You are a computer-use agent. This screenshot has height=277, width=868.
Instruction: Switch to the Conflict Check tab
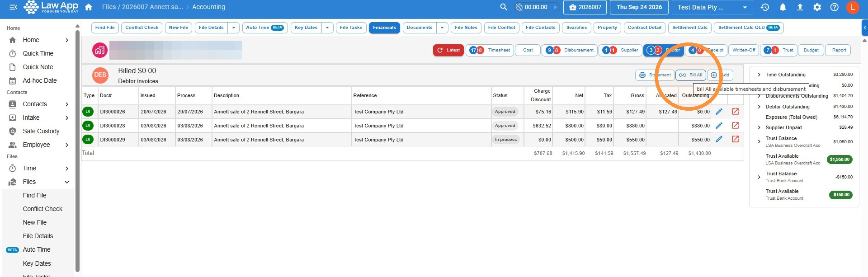(142, 28)
